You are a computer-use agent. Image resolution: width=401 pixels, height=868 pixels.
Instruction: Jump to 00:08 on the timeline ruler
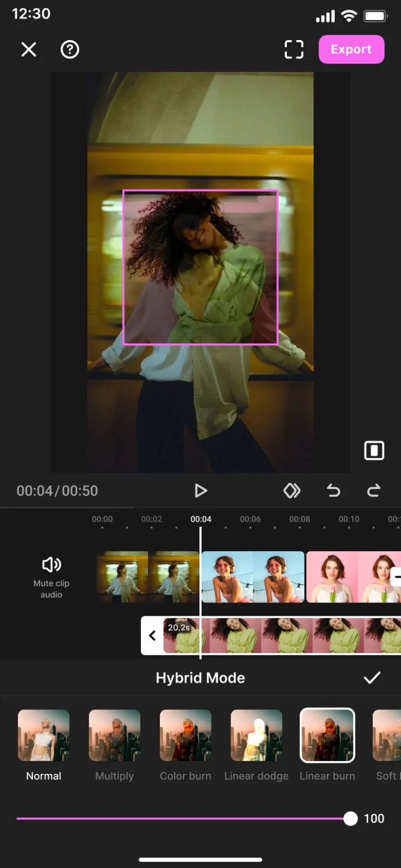coord(300,519)
